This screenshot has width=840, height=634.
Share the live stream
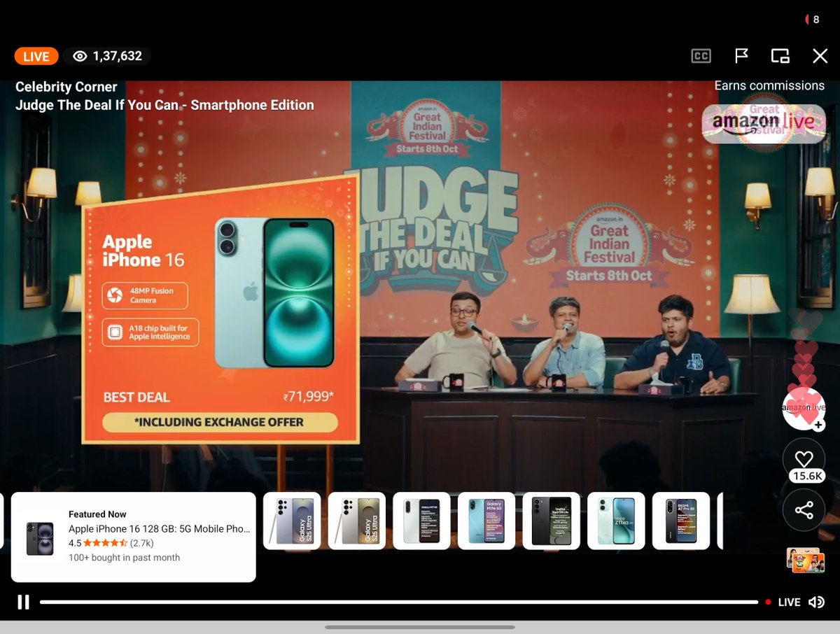(804, 510)
